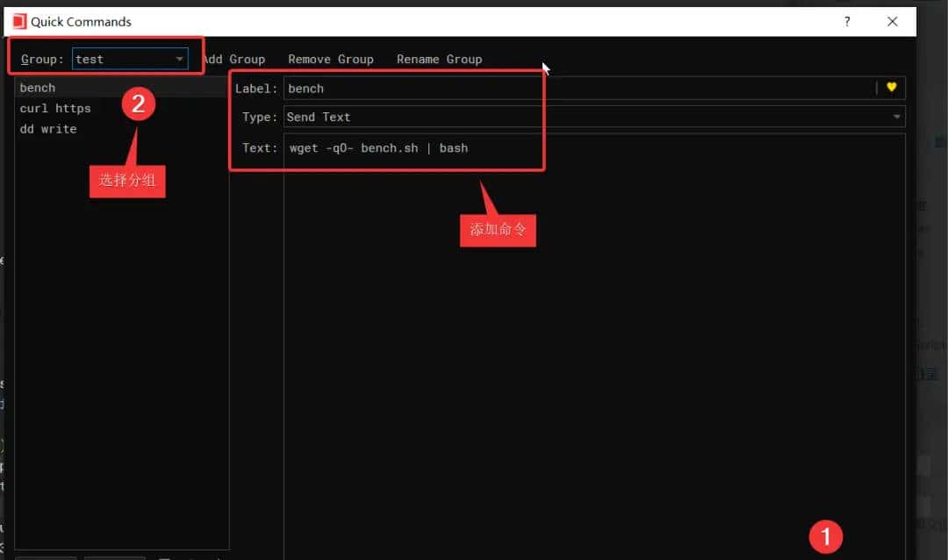948x560 pixels.
Task: Select the bench command in the list
Action: click(38, 88)
